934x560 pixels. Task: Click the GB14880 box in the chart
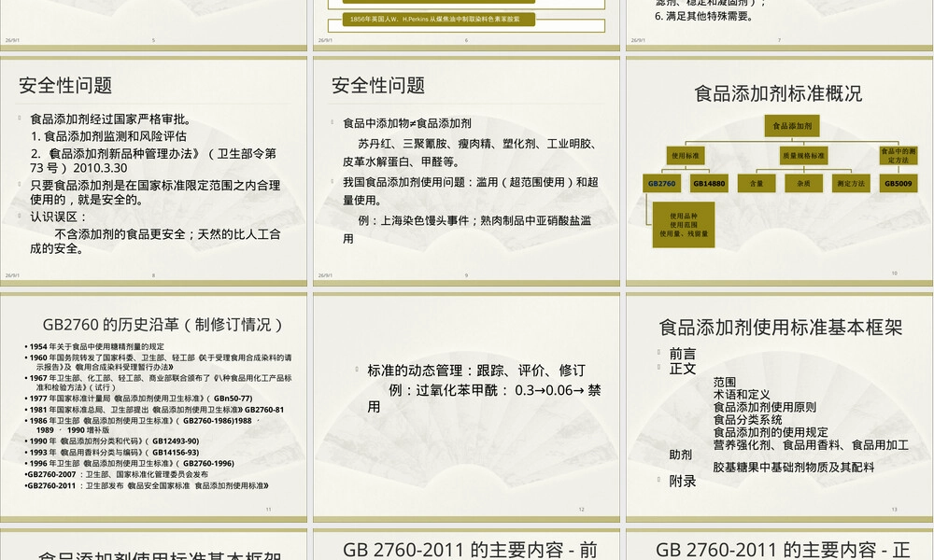(x=709, y=183)
